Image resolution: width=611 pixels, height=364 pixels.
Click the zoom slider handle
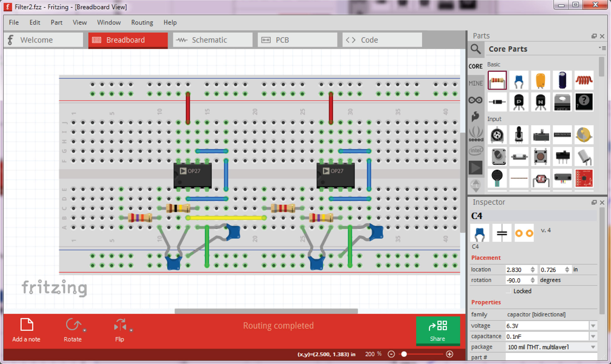click(x=404, y=354)
